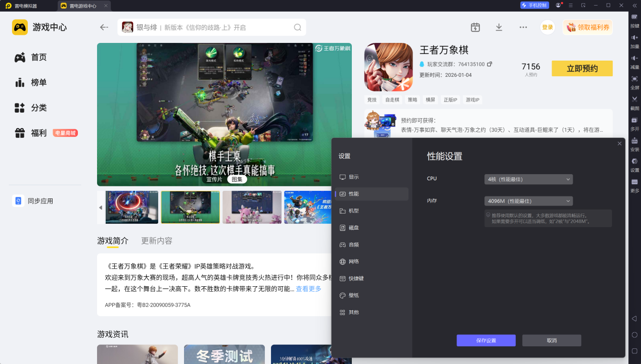Open the downloads manager icon
This screenshot has height=364, width=641.
pyautogui.click(x=499, y=27)
